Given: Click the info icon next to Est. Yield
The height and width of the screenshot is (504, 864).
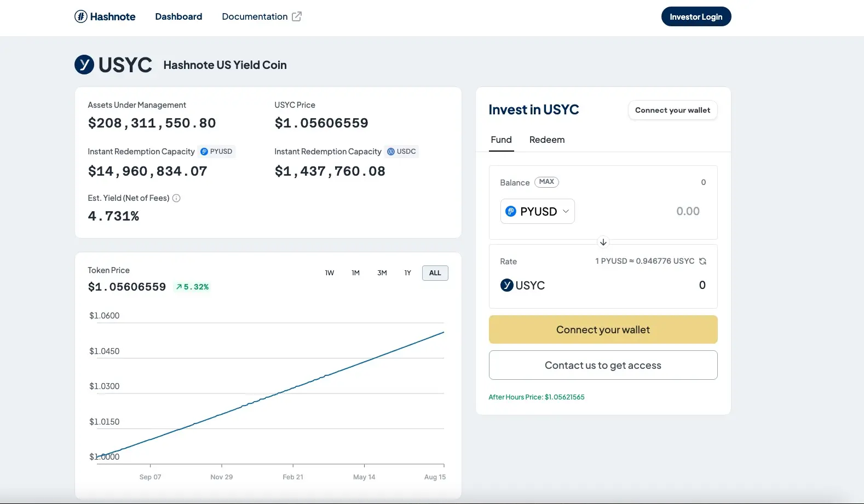Looking at the screenshot, I should coord(176,198).
